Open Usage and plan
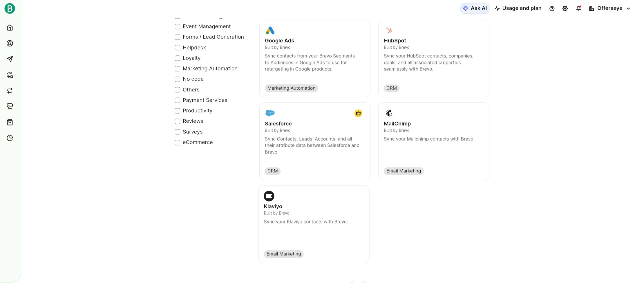The image size is (644, 283). [518, 8]
